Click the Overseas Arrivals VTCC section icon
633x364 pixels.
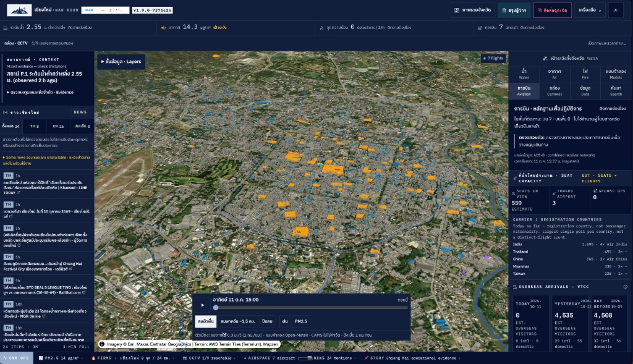coord(515,287)
